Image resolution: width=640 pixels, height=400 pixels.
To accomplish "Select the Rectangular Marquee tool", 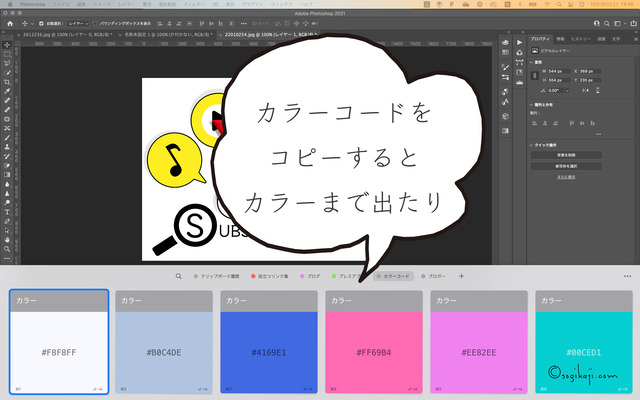I will pos(7,54).
